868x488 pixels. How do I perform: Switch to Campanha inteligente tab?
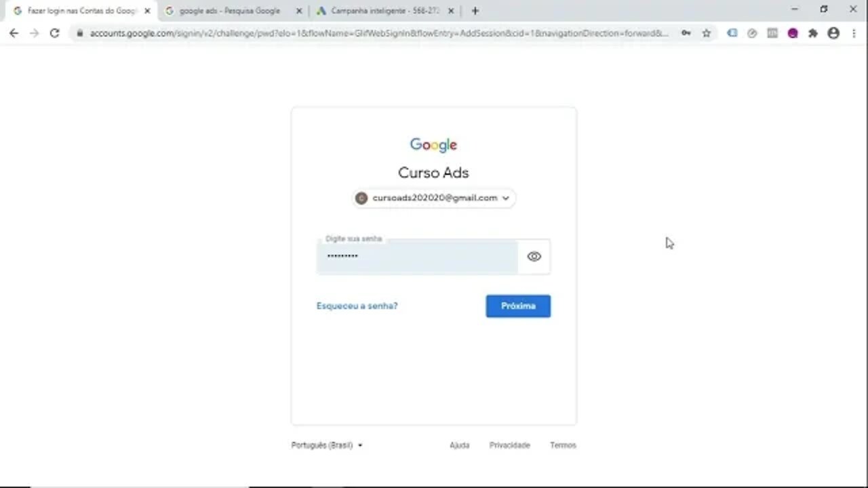point(384,11)
